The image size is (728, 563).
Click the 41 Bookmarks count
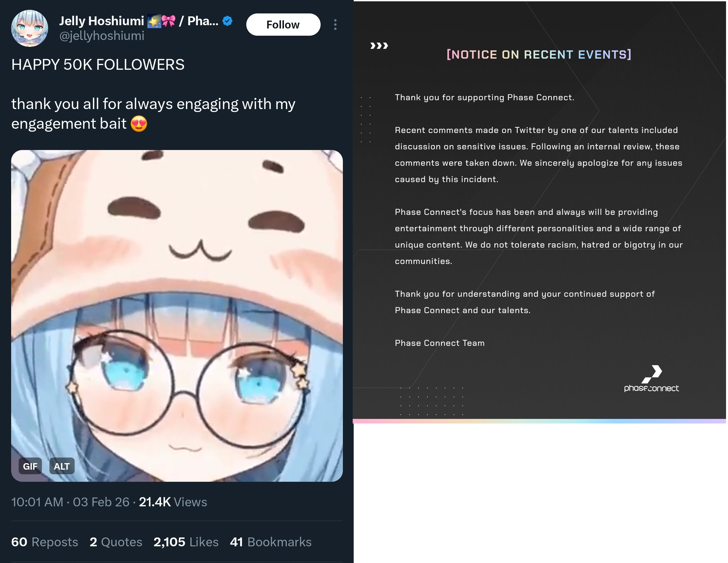coord(271,542)
